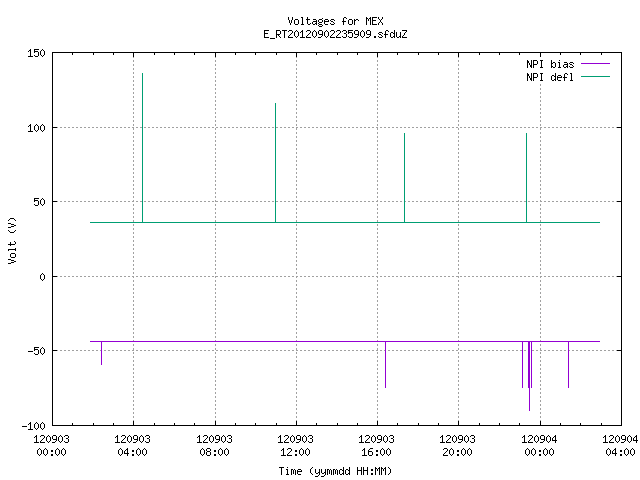This screenshot has height=480, width=640.
Task: Click the x-axis tick '120903 20:00'
Action: 457,446
